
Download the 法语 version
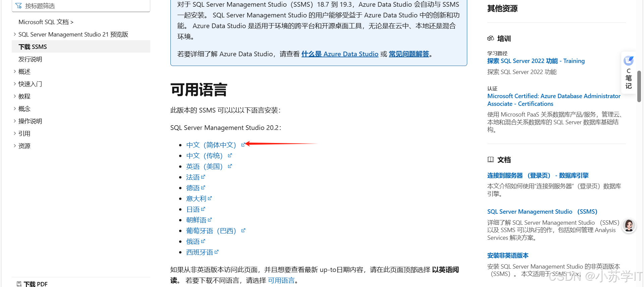click(193, 177)
